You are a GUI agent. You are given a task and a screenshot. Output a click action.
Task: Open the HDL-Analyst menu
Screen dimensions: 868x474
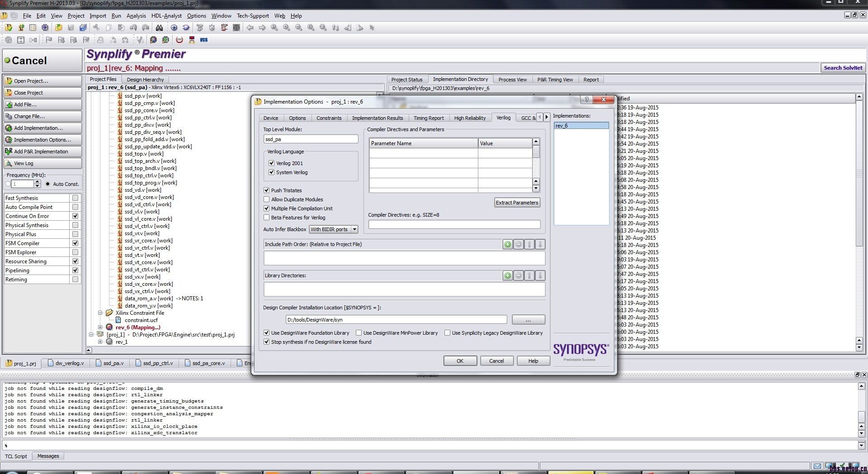(x=166, y=16)
